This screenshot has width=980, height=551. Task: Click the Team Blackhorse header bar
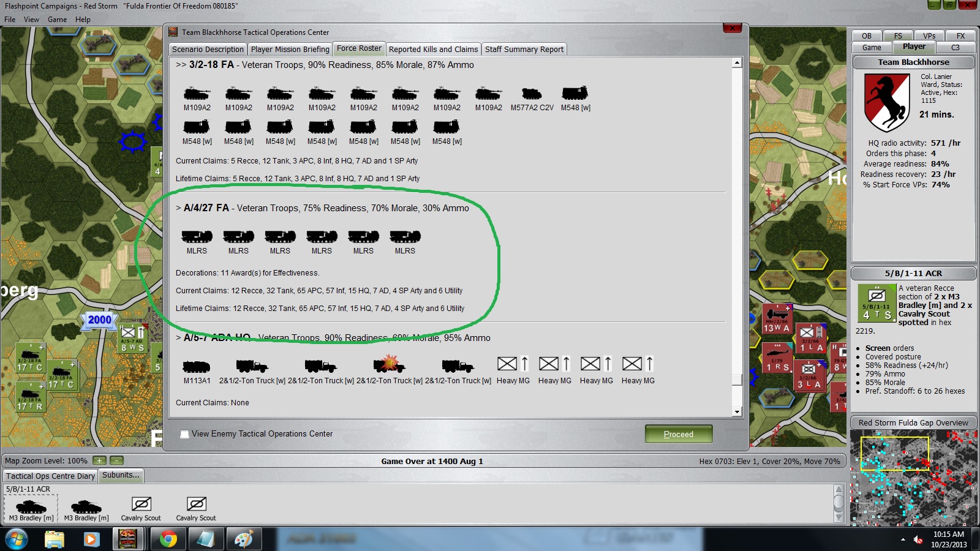point(913,62)
